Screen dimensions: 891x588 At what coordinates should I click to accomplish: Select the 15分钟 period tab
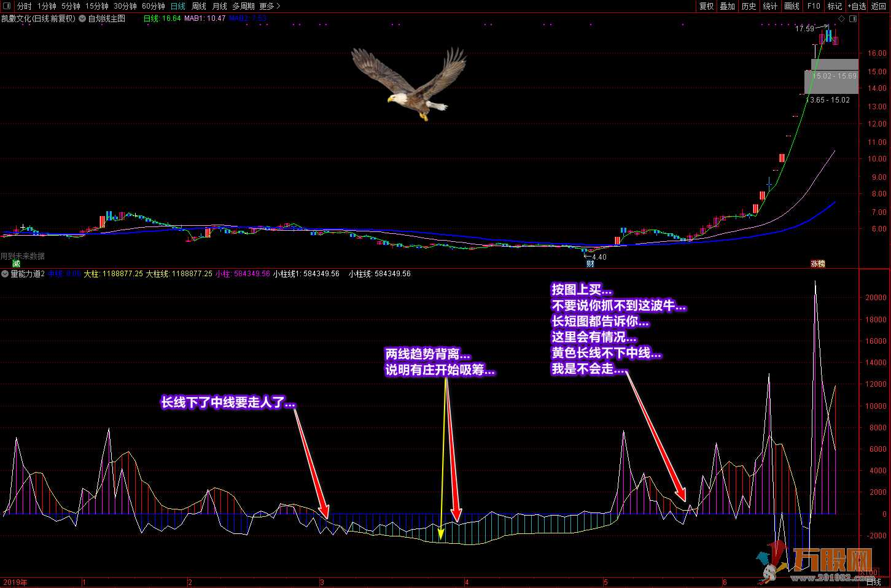coord(97,6)
